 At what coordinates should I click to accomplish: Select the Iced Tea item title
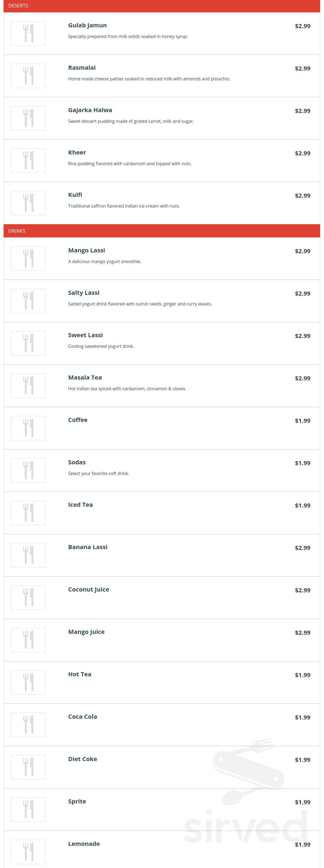click(x=80, y=505)
